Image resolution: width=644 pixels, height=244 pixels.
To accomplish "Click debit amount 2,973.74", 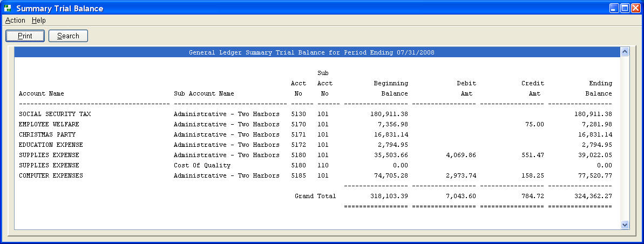I will click(461, 176).
